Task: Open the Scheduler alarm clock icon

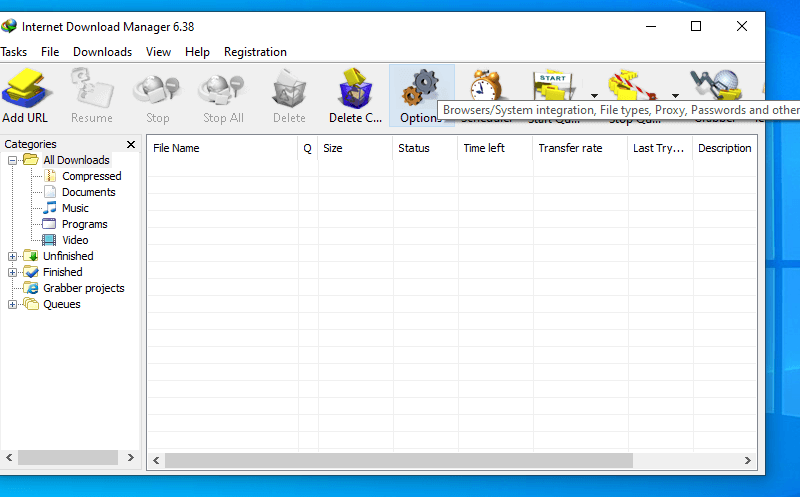Action: coord(486,85)
